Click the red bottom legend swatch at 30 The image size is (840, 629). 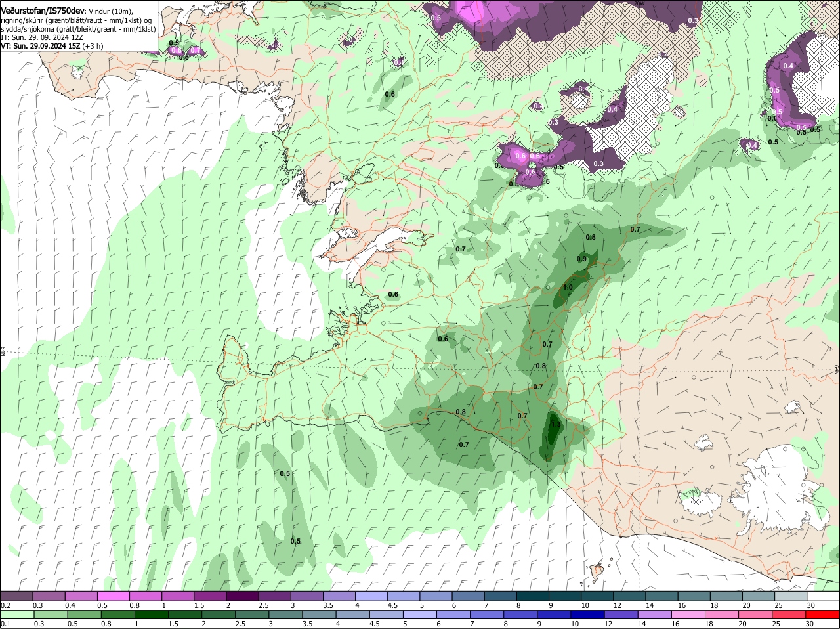pyautogui.click(x=822, y=615)
